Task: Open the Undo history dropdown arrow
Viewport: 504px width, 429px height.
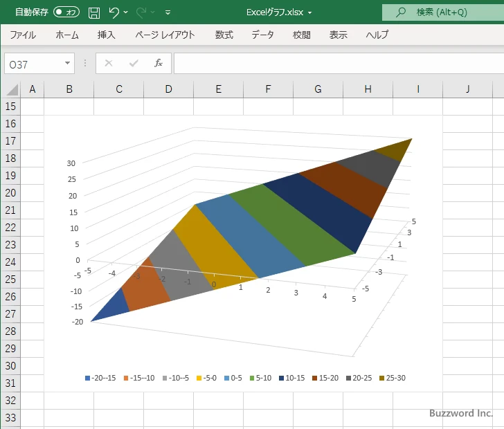Action: click(126, 12)
